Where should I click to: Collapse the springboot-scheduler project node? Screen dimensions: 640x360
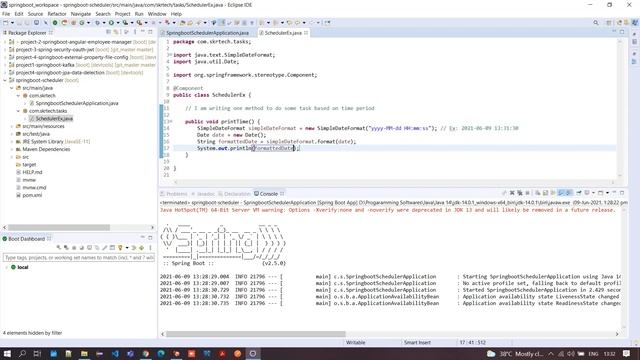[x=5, y=80]
